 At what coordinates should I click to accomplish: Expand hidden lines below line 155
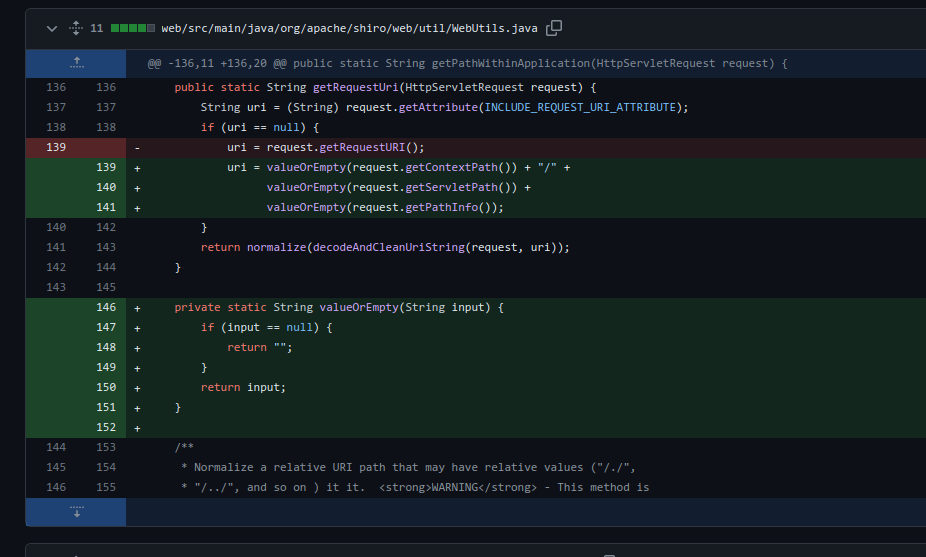point(76,512)
